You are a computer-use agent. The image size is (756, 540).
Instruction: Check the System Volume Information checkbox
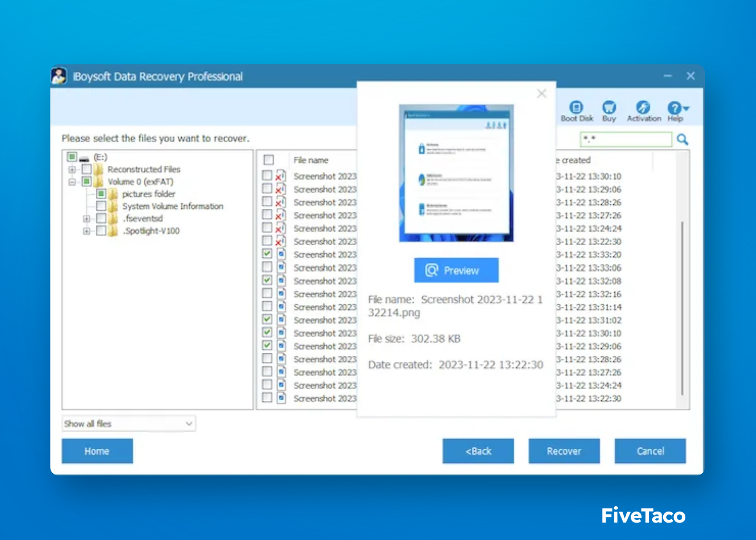tap(101, 206)
